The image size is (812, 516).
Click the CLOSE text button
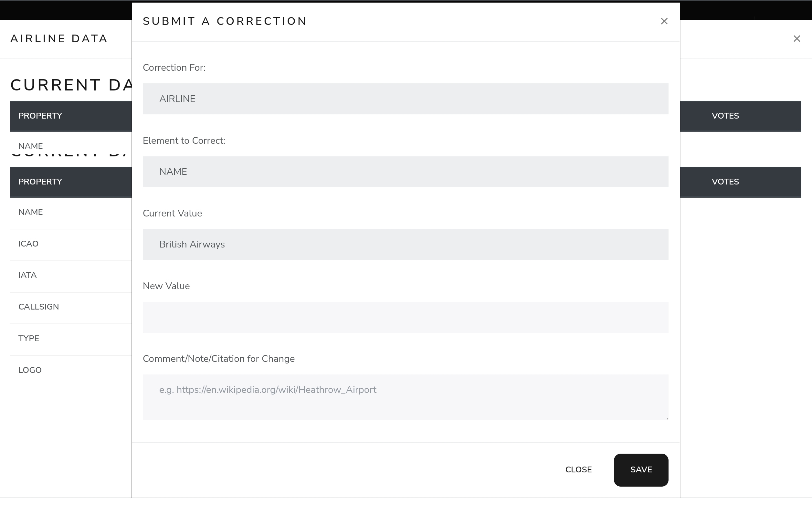578,469
